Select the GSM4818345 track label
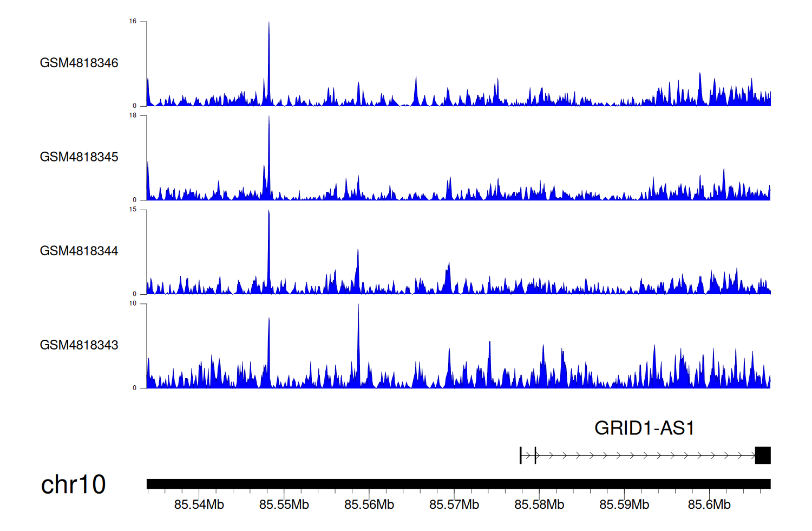 [x=79, y=157]
